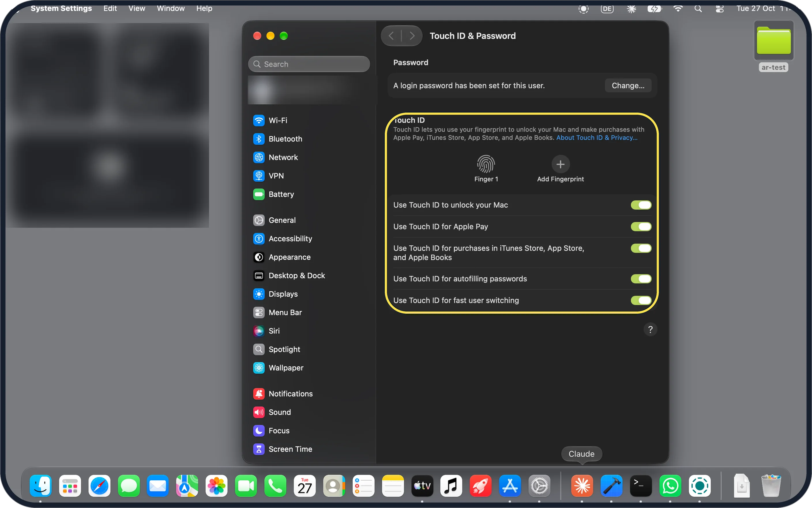The height and width of the screenshot is (508, 812).
Task: Open Trash in the Dock
Action: (x=771, y=486)
